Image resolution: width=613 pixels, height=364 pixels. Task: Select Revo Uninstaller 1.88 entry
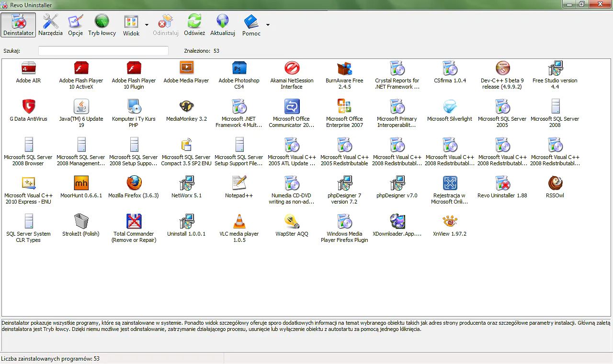pyautogui.click(x=502, y=187)
